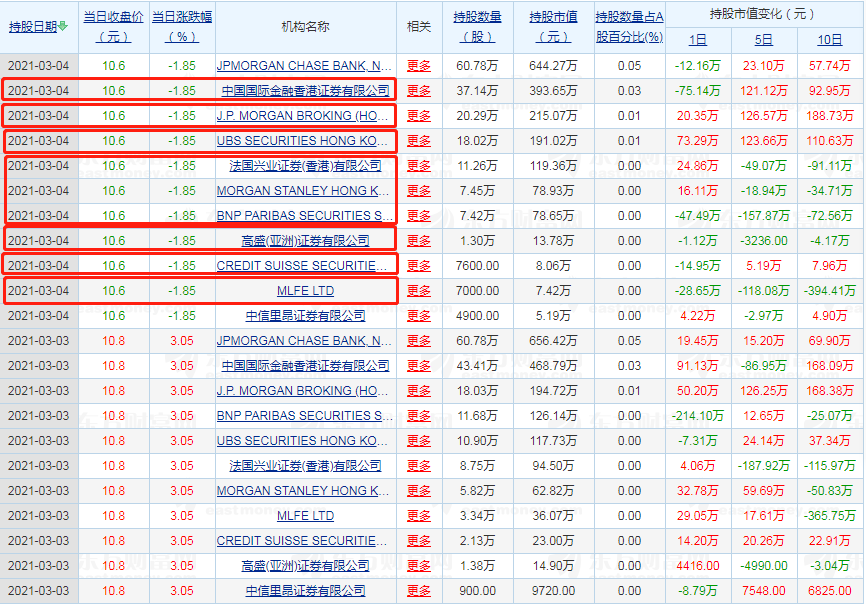This screenshot has width=866, height=604.
Task: Open 高盛(亚洲)证券有限公司 link for 2021-03-04
Action: tap(305, 241)
